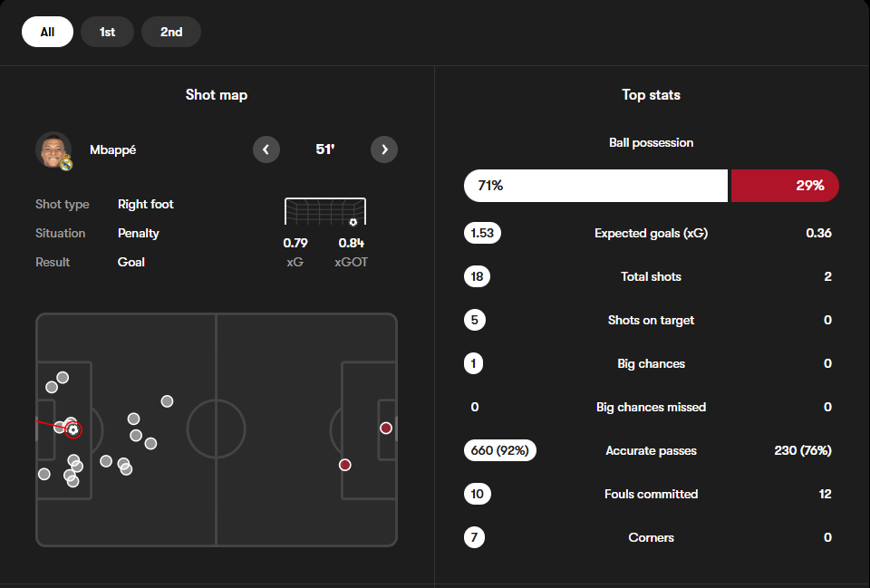
Task: Click the 7 corners pill
Action: (x=474, y=537)
